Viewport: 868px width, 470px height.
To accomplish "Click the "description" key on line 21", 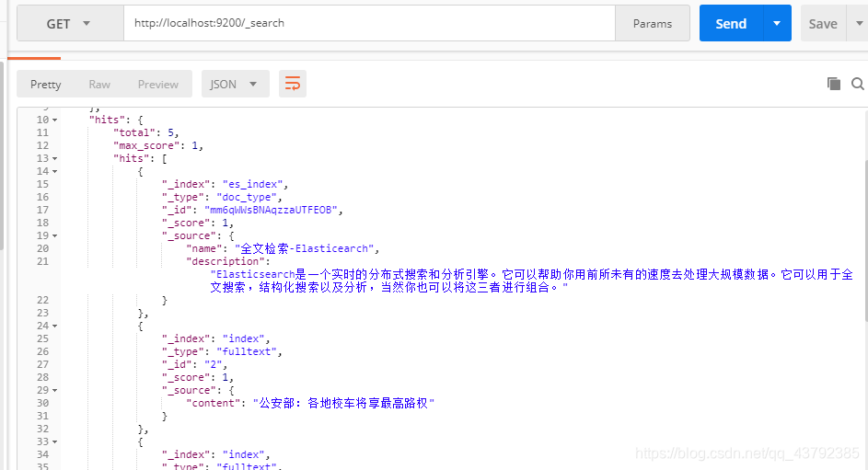I will 226,261.
